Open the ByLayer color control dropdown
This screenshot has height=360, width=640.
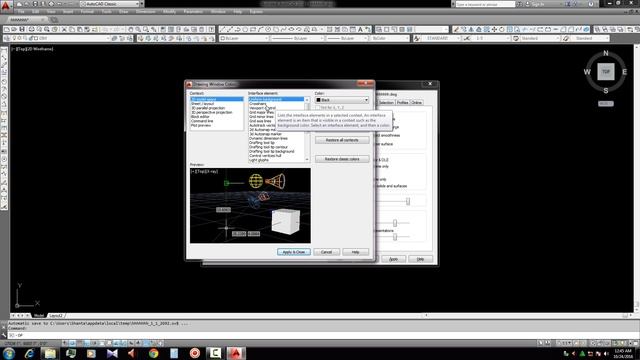point(244,38)
